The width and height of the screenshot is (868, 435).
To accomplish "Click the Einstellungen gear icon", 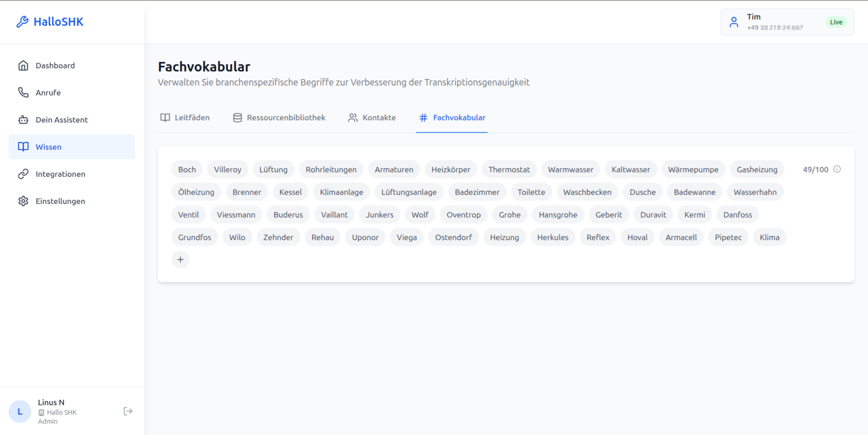I will point(23,201).
